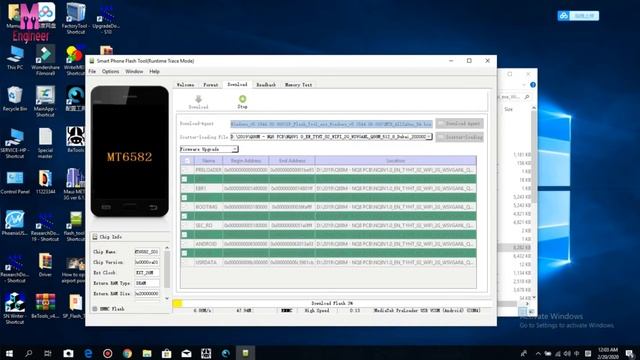This screenshot has height=360, width=640.
Task: Open Task View on taskbar
Action: point(48,353)
